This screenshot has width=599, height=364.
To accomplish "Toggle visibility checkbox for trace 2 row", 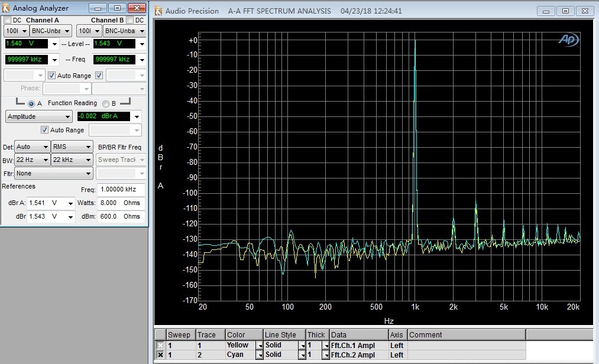I will point(160,355).
